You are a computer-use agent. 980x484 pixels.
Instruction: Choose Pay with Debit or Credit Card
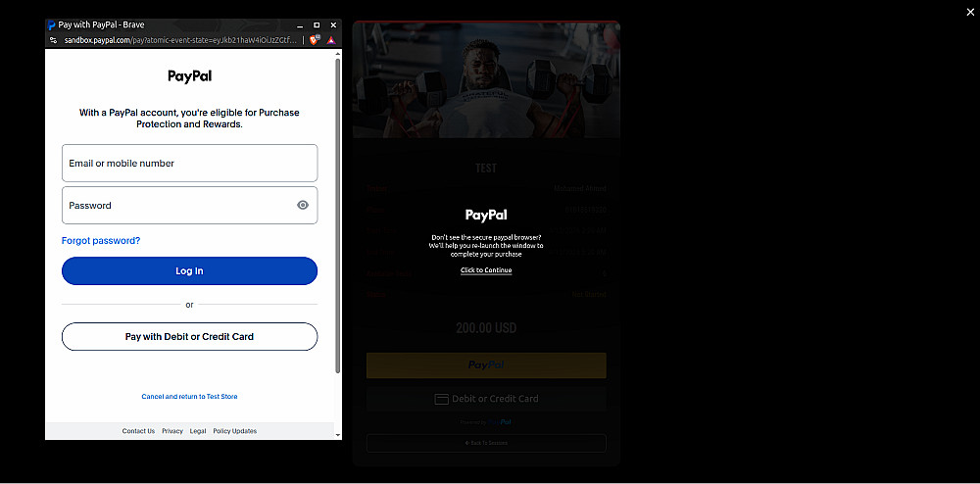pos(189,337)
